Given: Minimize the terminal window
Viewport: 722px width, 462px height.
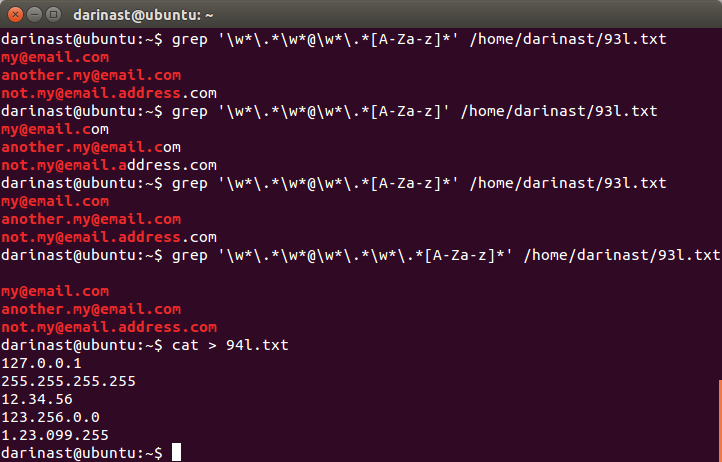Looking at the screenshot, I should [x=32, y=15].
